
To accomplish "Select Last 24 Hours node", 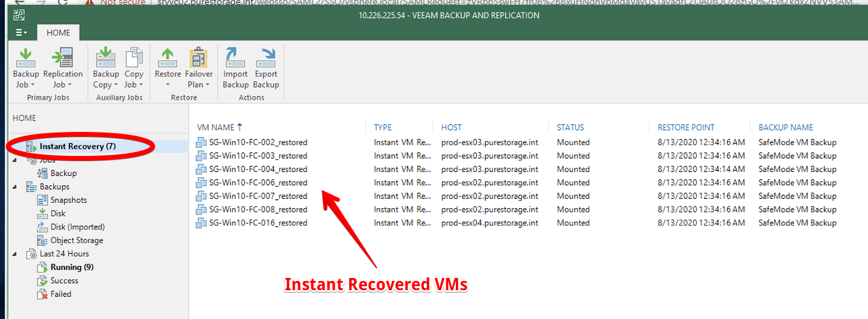I will [64, 254].
